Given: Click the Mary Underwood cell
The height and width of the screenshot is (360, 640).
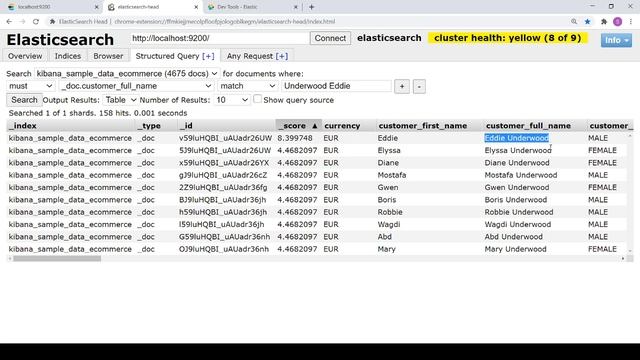Looking at the screenshot, I should [x=515, y=249].
